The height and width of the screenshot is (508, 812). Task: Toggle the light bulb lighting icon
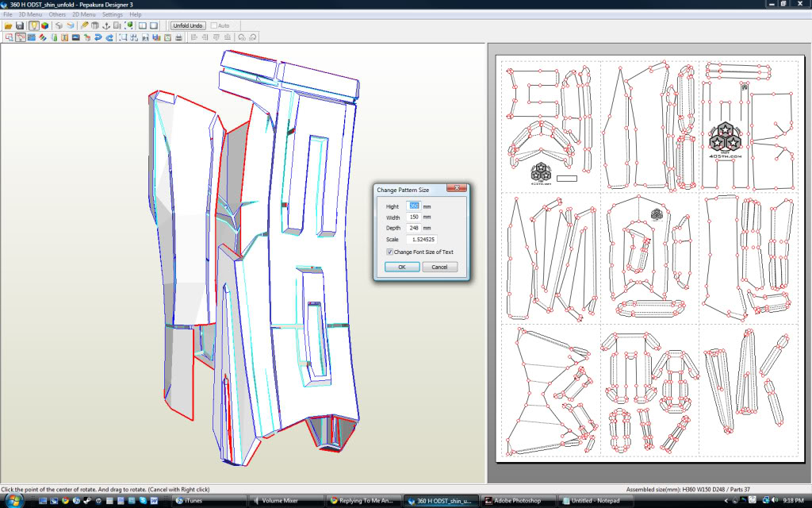coord(34,25)
